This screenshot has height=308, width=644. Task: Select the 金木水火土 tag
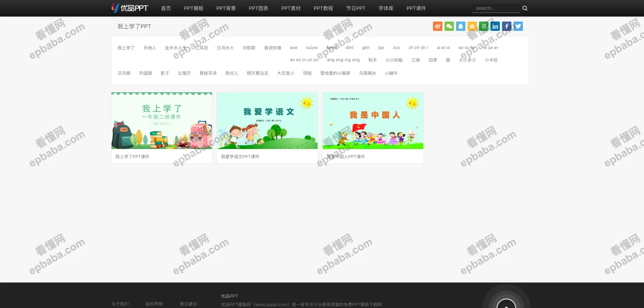pos(176,48)
